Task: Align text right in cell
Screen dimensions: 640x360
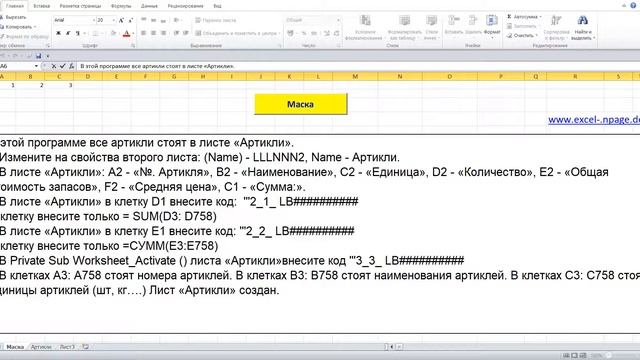Action: 163,33
